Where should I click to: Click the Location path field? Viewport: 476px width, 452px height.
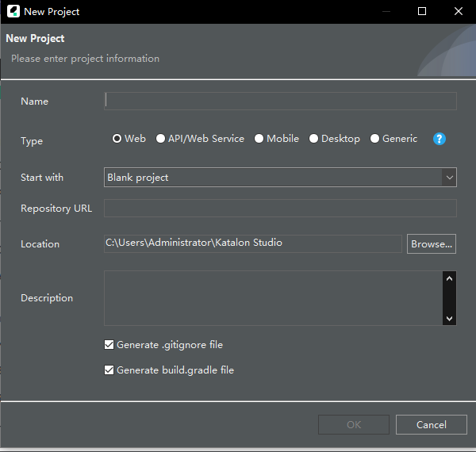[253, 243]
